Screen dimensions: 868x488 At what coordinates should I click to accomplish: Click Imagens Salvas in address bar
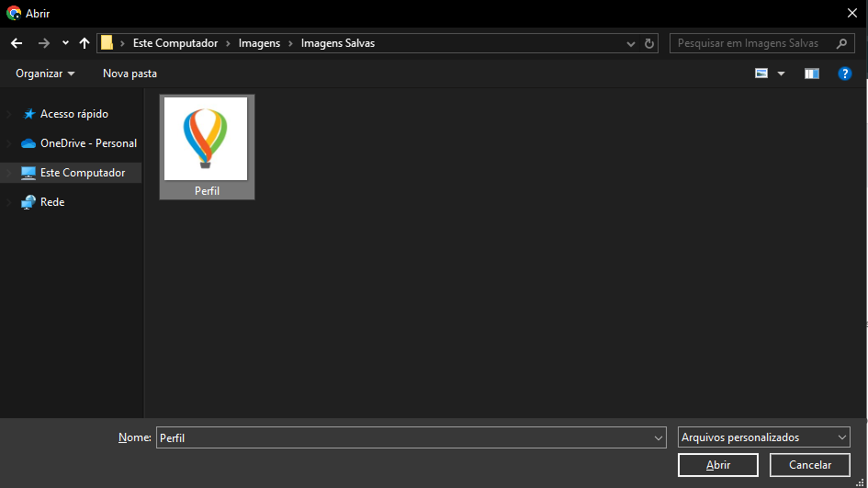(x=338, y=43)
